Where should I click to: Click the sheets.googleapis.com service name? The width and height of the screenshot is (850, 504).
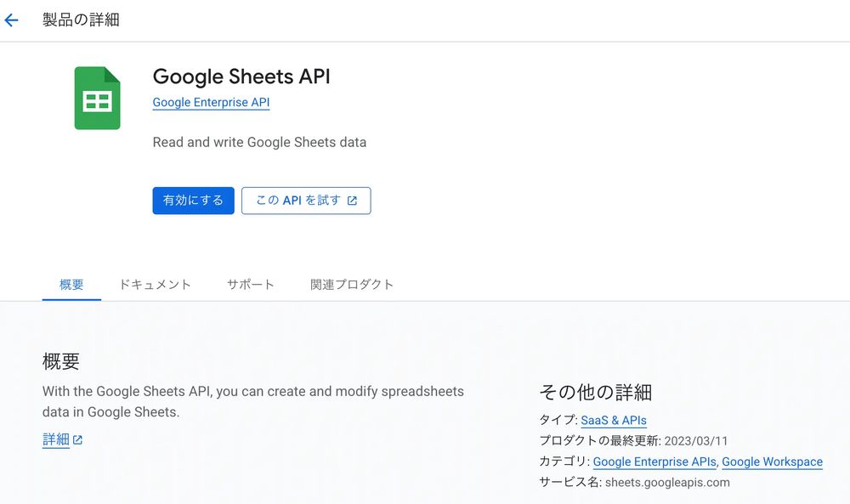pos(667,483)
